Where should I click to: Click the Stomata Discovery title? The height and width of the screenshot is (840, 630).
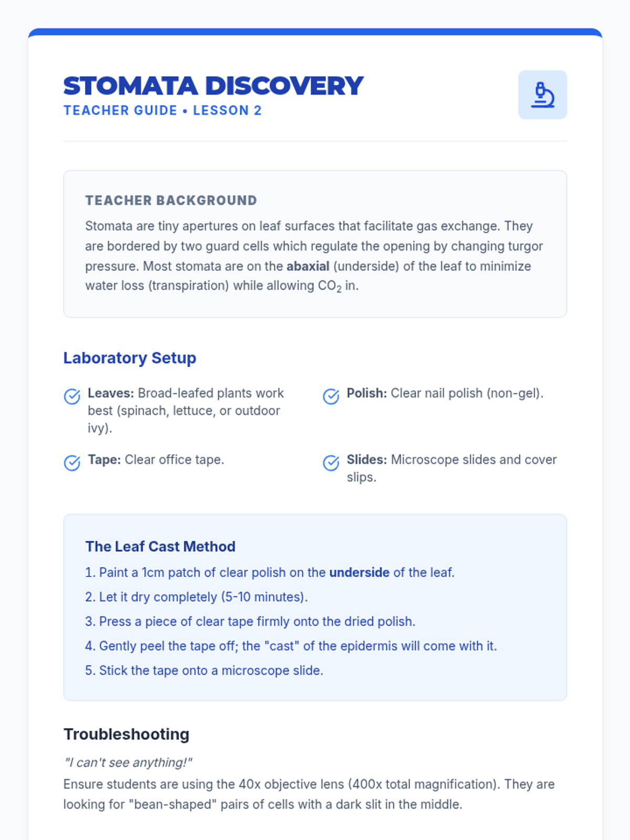pos(213,86)
